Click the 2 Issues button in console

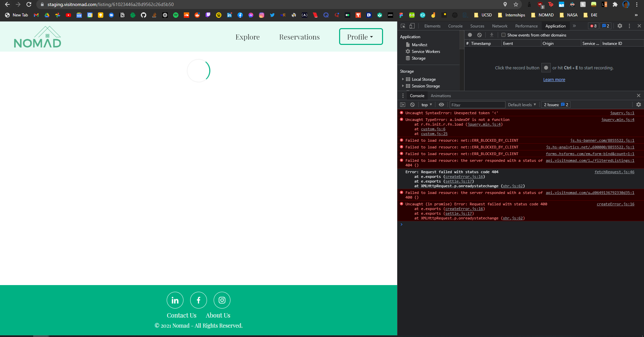(x=556, y=105)
